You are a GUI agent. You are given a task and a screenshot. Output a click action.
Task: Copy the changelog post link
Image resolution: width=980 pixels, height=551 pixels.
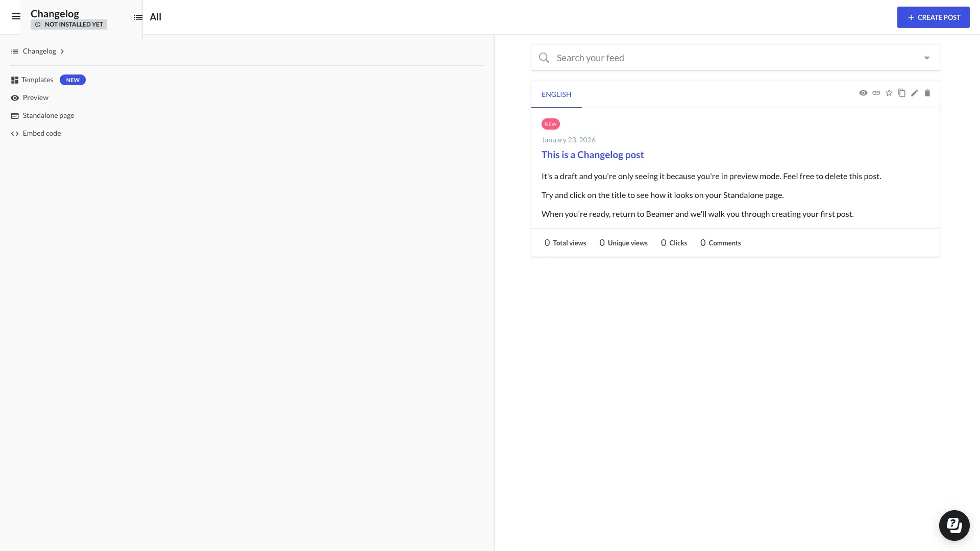tap(876, 93)
